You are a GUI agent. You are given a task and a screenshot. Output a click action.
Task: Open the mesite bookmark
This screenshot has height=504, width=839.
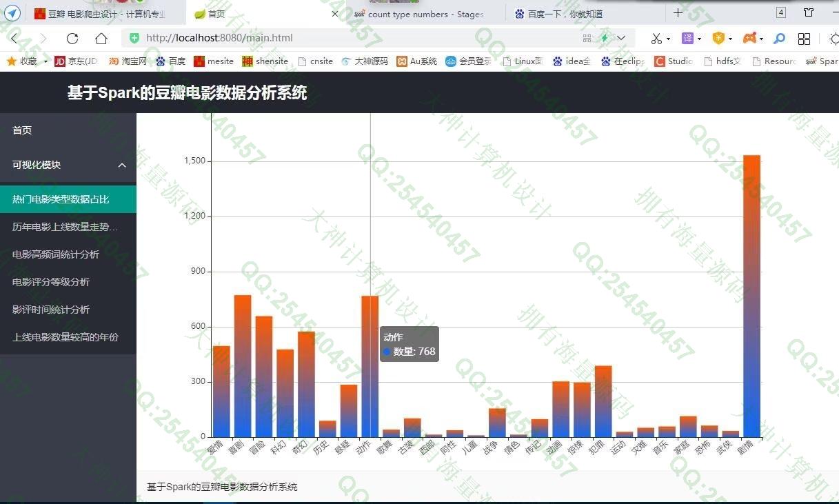click(x=214, y=61)
